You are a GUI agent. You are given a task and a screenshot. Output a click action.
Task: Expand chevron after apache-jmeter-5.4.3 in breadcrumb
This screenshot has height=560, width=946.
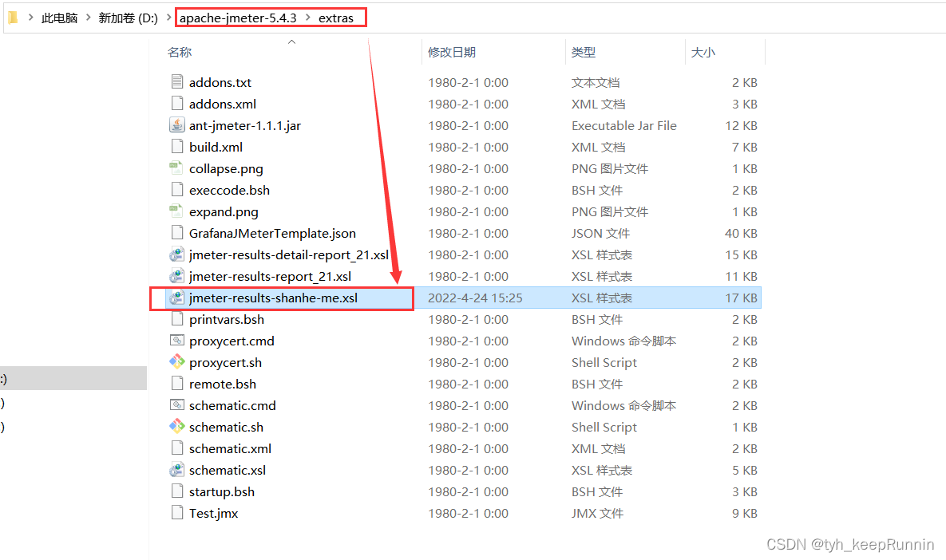307,18
